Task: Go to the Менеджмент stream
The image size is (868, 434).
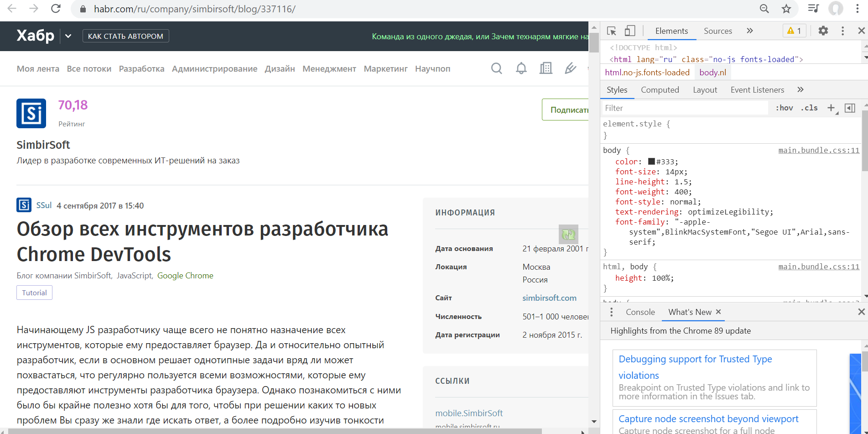Action: pos(329,69)
